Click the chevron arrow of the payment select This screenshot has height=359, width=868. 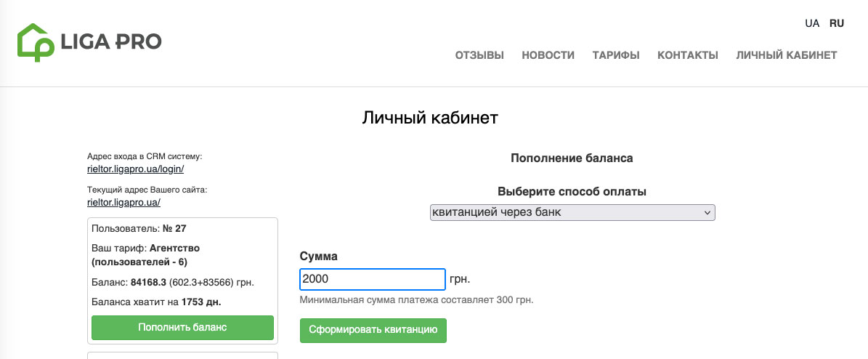(707, 212)
